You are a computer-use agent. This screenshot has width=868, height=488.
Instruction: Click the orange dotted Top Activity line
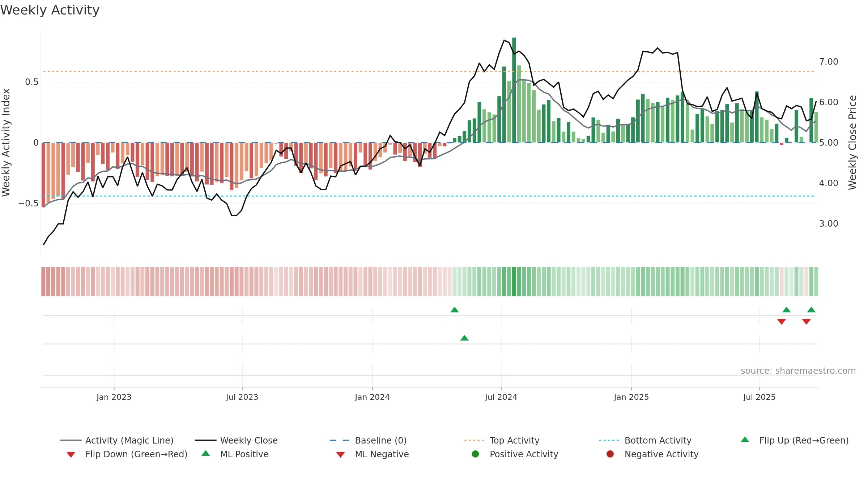(430, 72)
